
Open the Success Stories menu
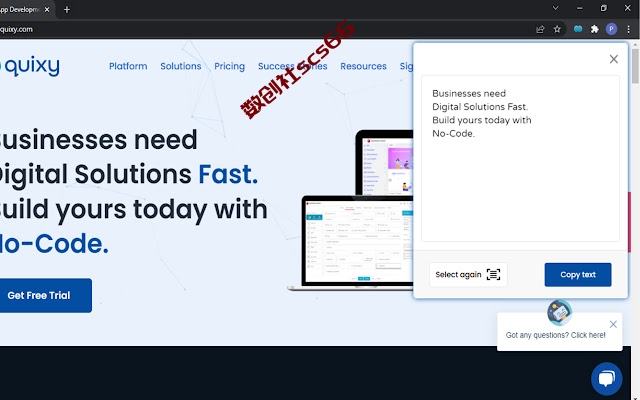coord(293,66)
